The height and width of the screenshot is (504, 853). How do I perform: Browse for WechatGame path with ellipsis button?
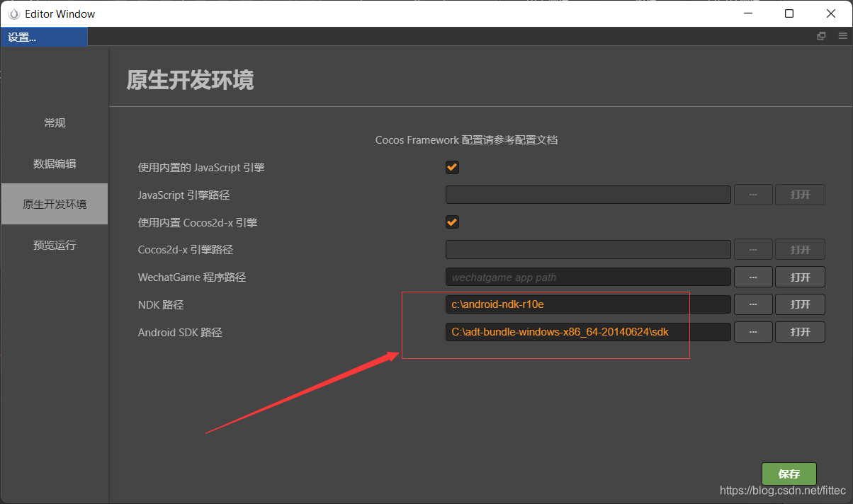coord(753,277)
